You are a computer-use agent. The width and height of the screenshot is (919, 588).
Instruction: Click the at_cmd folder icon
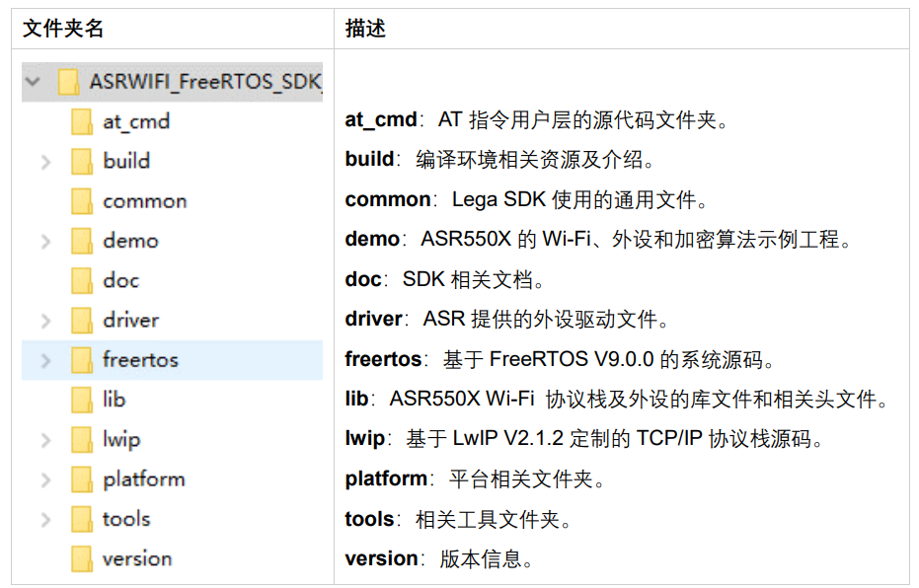tap(82, 121)
